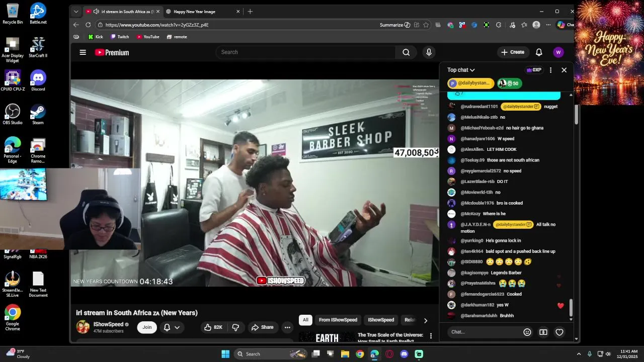
Task: Open browser settings and more ellipsis
Action: (x=548, y=25)
